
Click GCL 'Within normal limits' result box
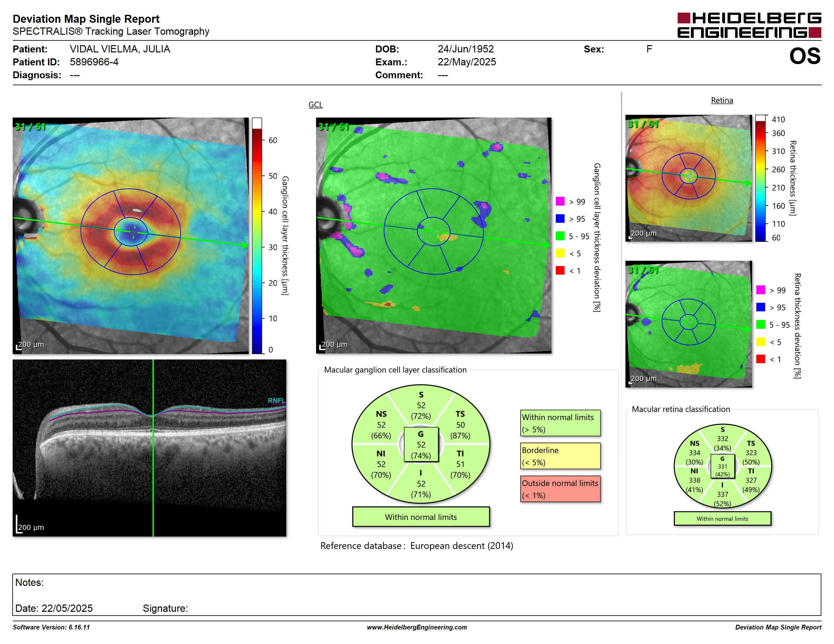(x=421, y=517)
